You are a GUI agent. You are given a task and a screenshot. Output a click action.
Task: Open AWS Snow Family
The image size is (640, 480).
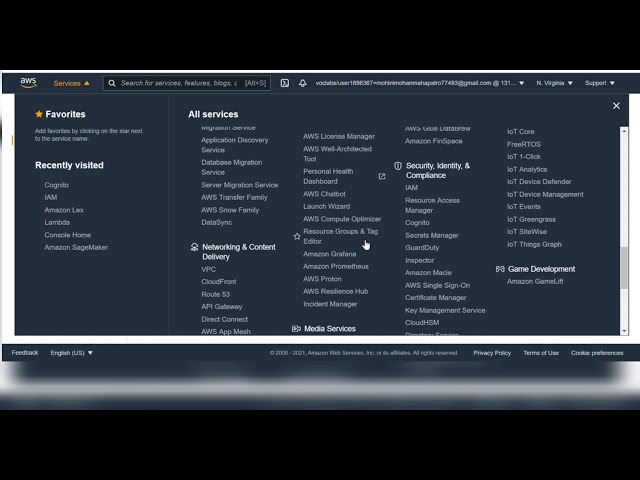pos(230,210)
